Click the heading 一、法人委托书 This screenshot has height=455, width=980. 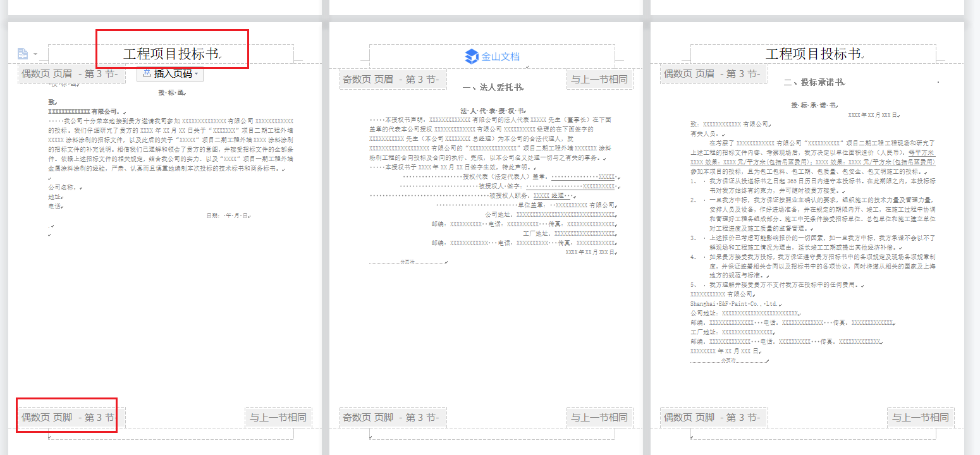[x=493, y=88]
